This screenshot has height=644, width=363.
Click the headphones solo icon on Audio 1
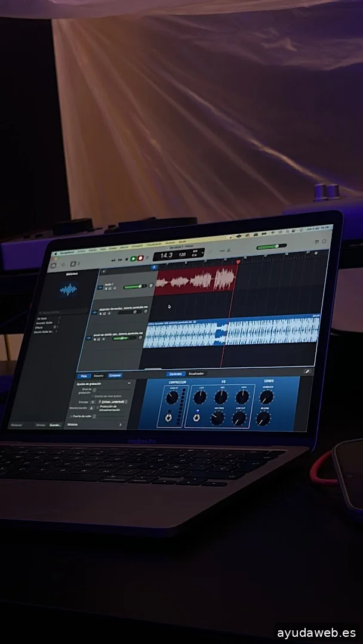click(x=112, y=289)
